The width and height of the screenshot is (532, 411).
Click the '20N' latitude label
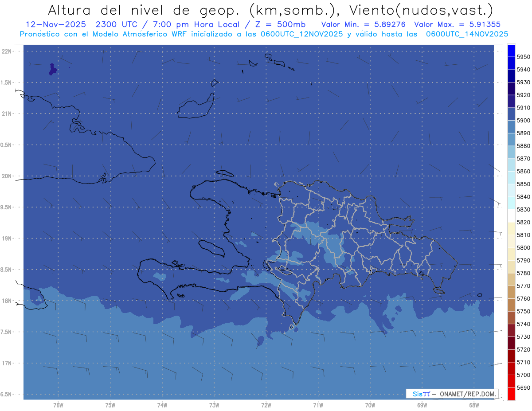(x=8, y=176)
